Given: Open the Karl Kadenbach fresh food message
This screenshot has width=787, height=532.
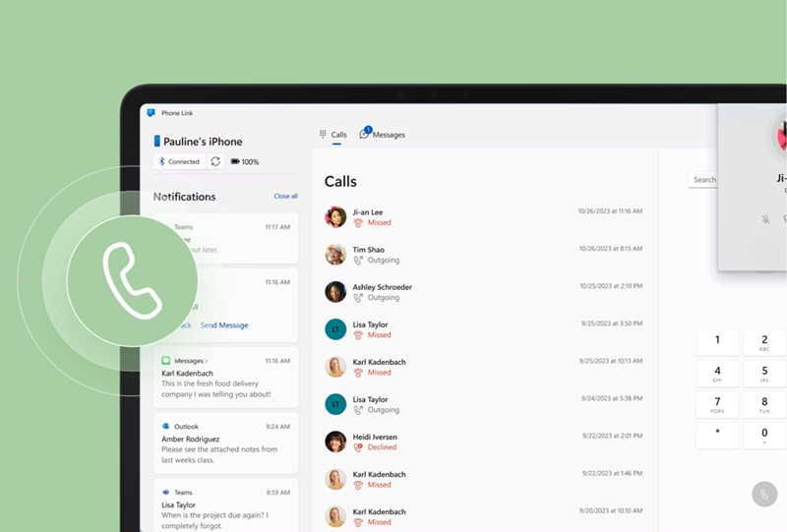Looking at the screenshot, I should point(226,378).
